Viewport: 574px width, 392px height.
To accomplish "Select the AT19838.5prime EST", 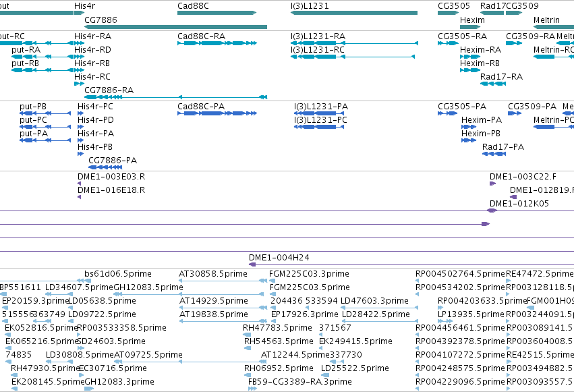I will 223,321.
